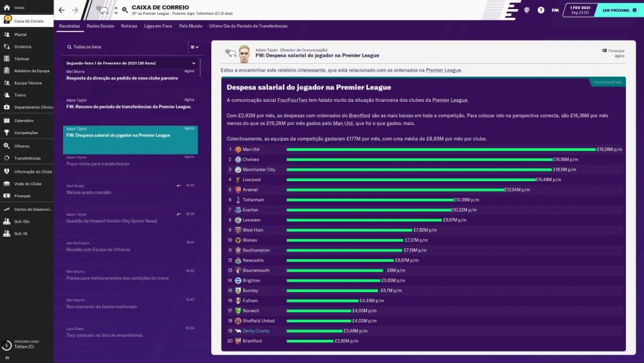Click Adam Taylor's portrait in message header
This screenshot has width=644, height=363.
[x=244, y=54]
